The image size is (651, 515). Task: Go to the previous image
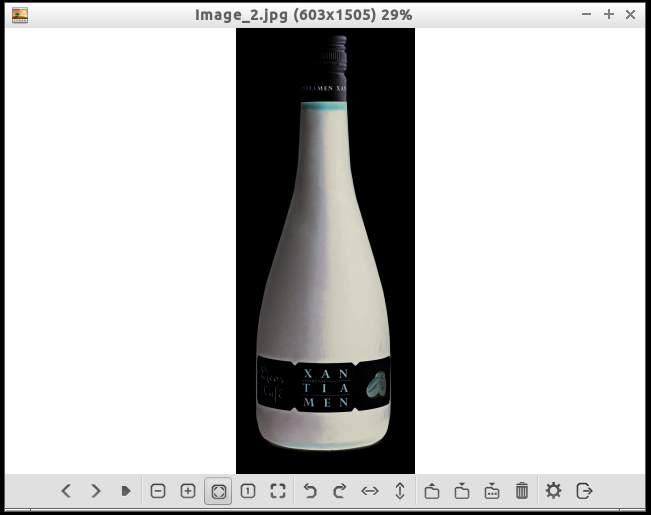pos(66,491)
